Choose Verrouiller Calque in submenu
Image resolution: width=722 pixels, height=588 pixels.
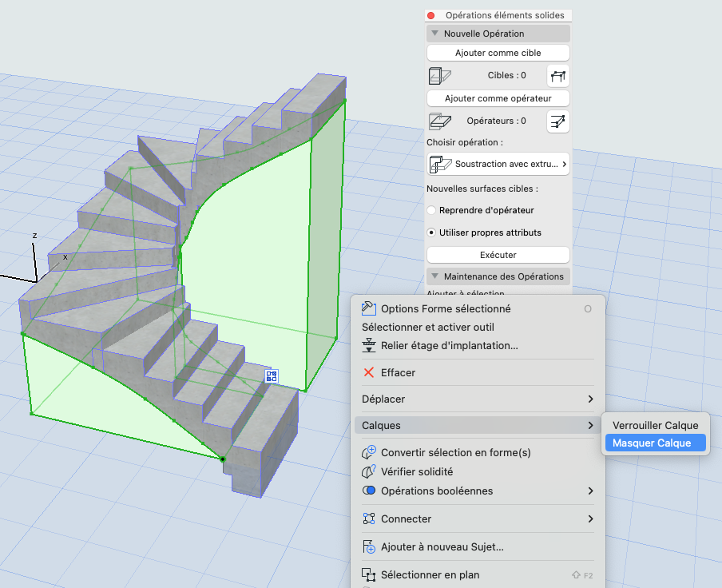tap(655, 425)
